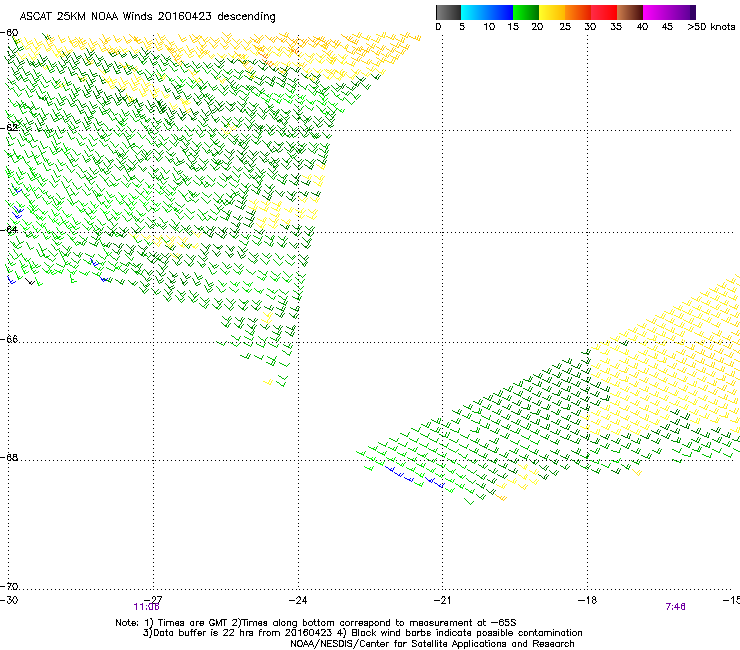This screenshot has height=650, width=740.
Task: Click the NOAA/NESDIS Center for Satellite Applications credit
Action: pyautogui.click(x=432, y=644)
